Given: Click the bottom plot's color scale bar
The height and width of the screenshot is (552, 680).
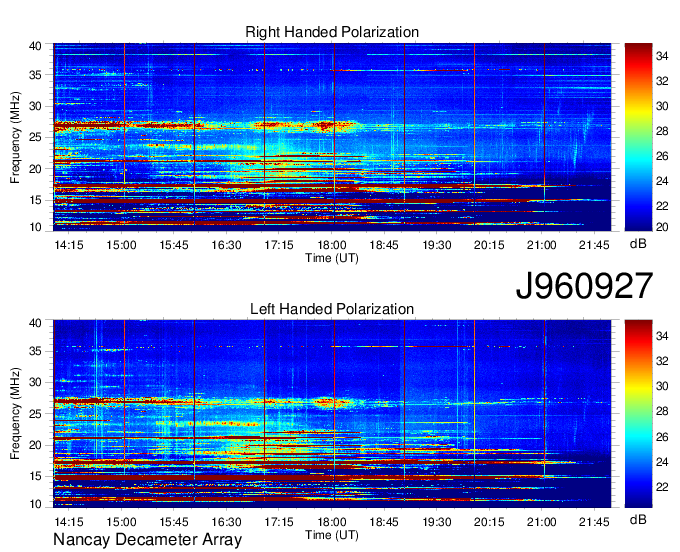Looking at the screenshot, I should pyautogui.click(x=638, y=414).
